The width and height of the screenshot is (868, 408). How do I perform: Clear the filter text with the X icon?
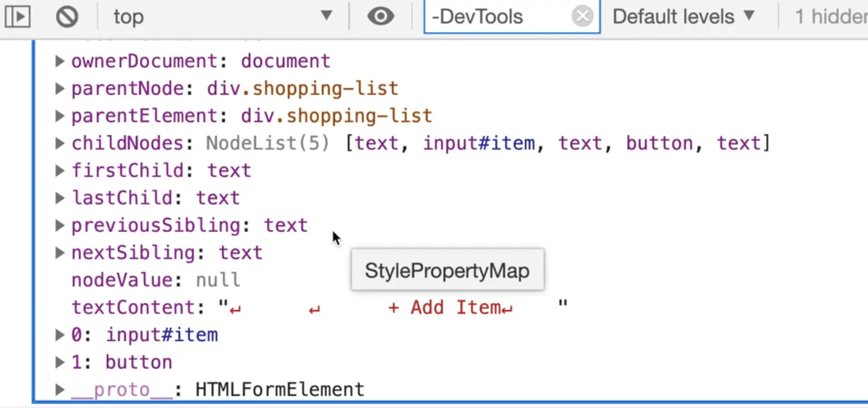(582, 17)
